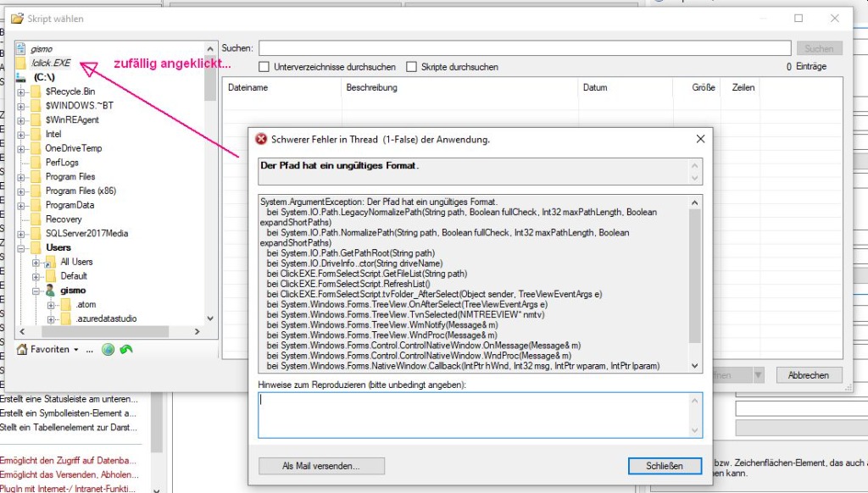Expand the .atom folder node
The height and width of the screenshot is (493, 868).
(50, 305)
